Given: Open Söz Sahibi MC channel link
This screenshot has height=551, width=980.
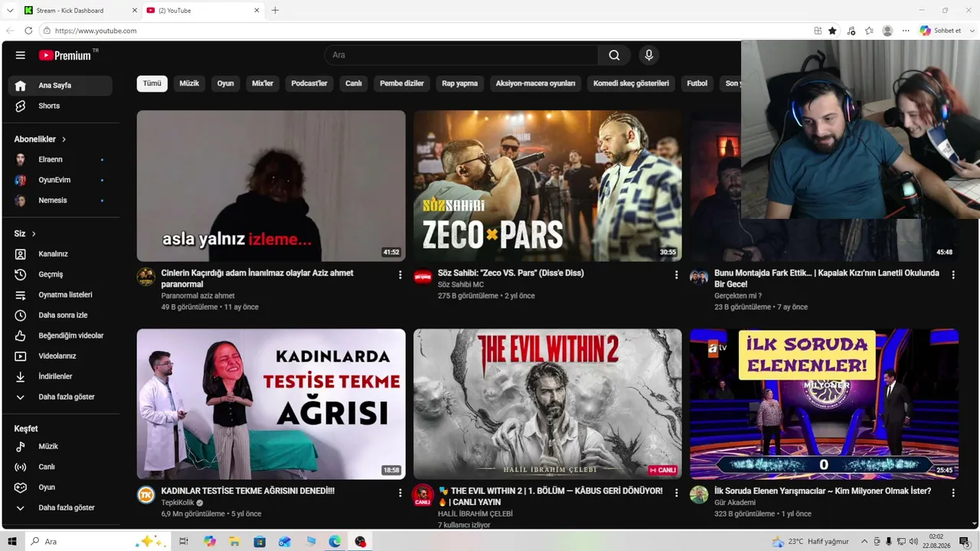Looking at the screenshot, I should click(461, 285).
